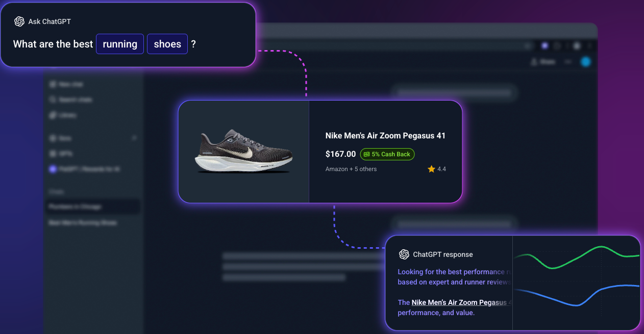The image size is (644, 334).
Task: Click the Share button in header
Action: (543, 62)
